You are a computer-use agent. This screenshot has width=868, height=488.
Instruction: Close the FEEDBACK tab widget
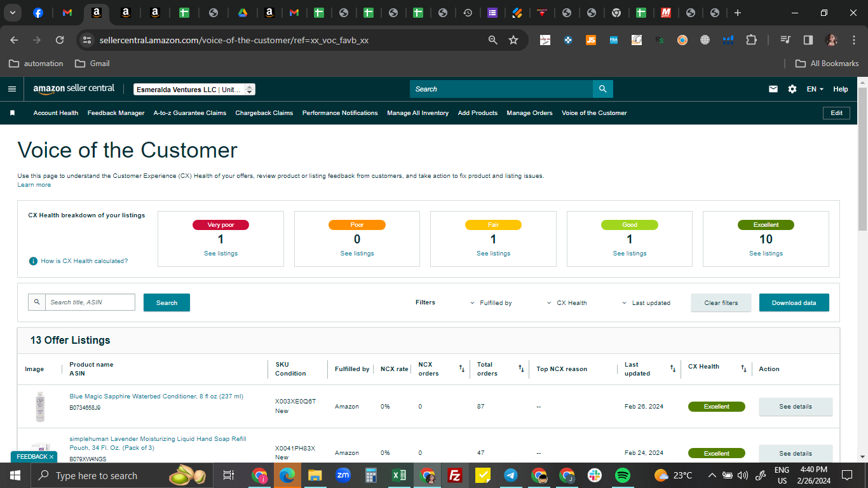(51, 457)
